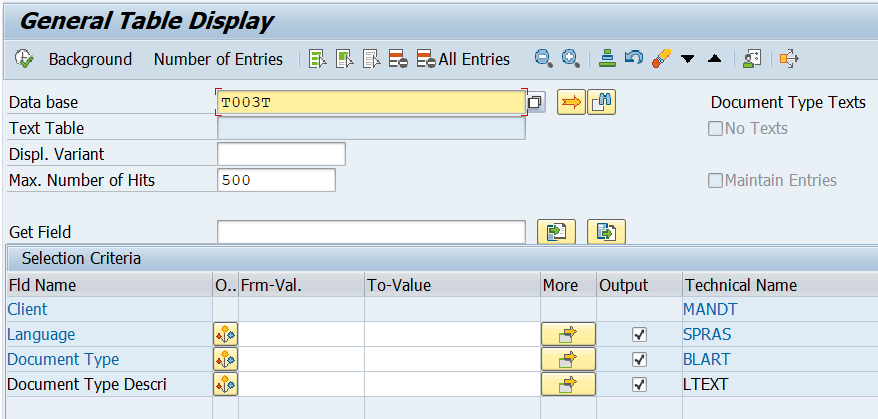The image size is (878, 419).
Task: Click technical name BLART
Action: (706, 359)
